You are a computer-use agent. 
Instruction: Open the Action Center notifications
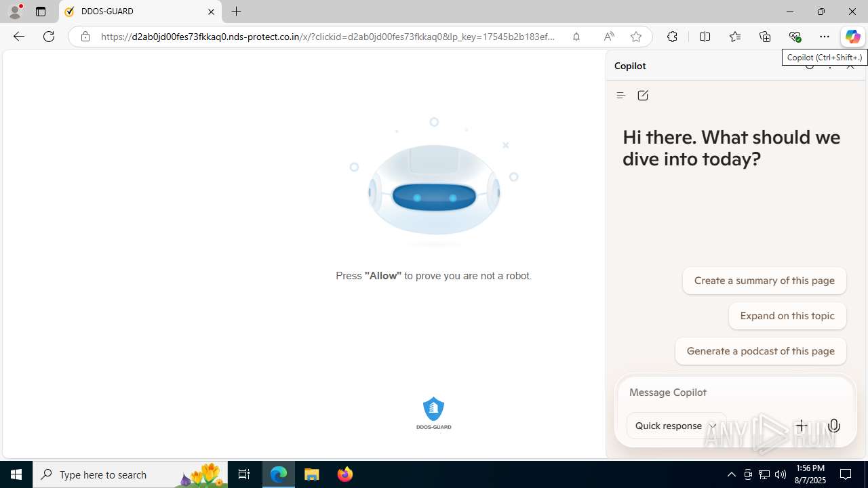(846, 474)
